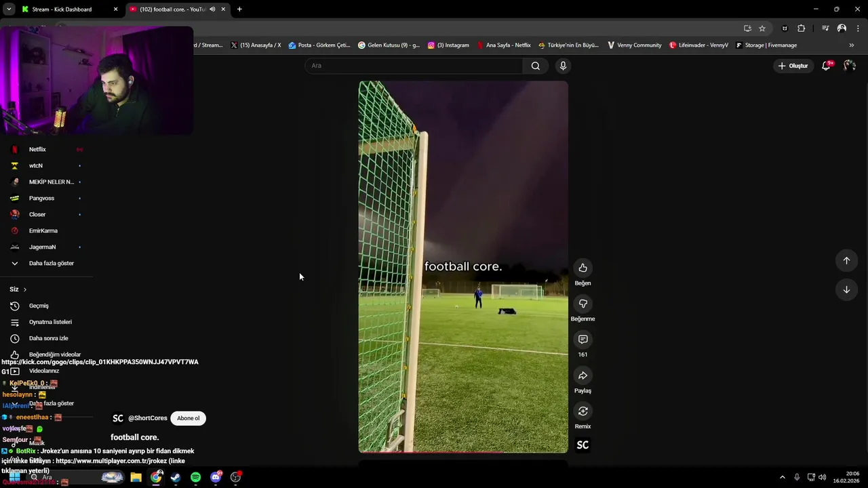
Task: Show hidden tray icons chevron
Action: 782,477
